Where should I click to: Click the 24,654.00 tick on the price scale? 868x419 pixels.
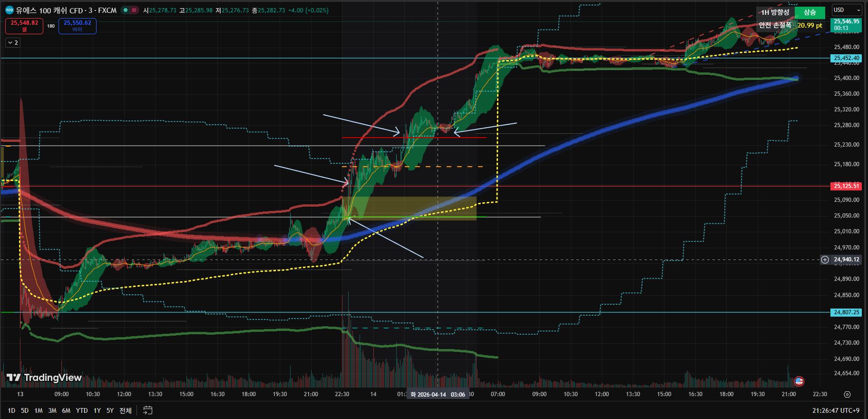click(847, 373)
